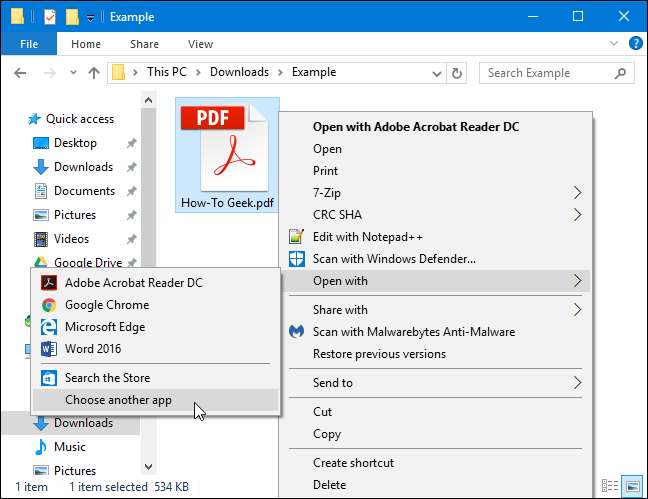This screenshot has height=499, width=648.
Task: Open Documents in Quick access
Action: coord(84,191)
